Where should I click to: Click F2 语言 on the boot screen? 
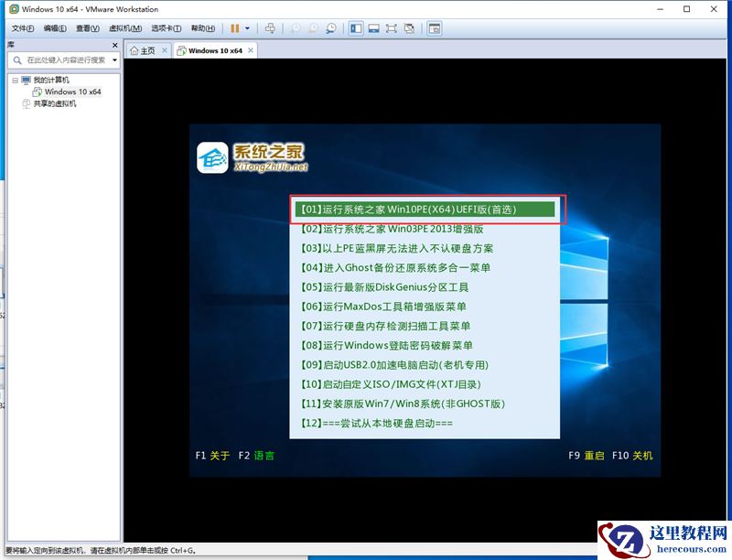click(x=256, y=456)
